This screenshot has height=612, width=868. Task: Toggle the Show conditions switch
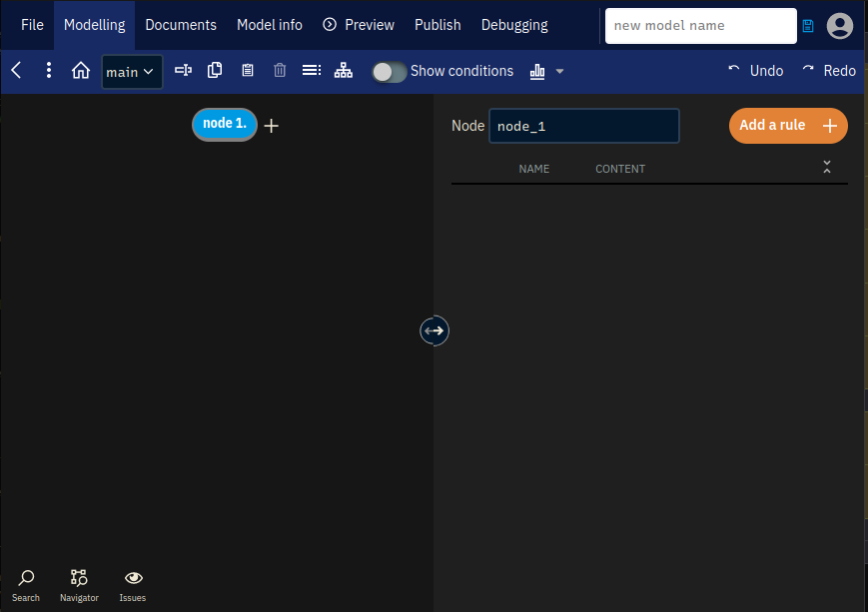point(390,72)
